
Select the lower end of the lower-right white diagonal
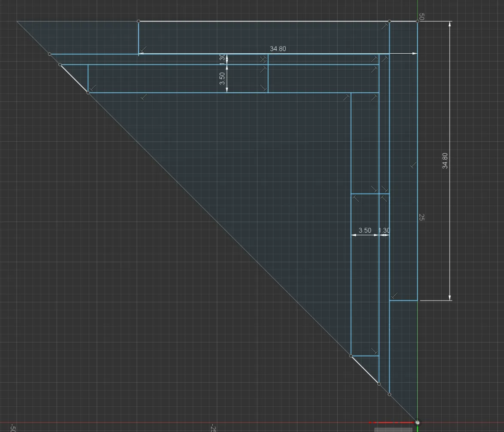[379, 384]
